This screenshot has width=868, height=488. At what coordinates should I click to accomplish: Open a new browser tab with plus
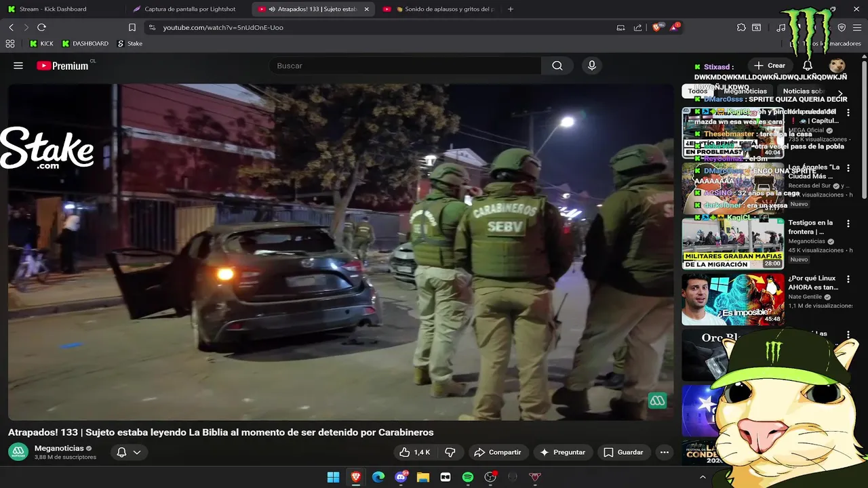click(511, 9)
